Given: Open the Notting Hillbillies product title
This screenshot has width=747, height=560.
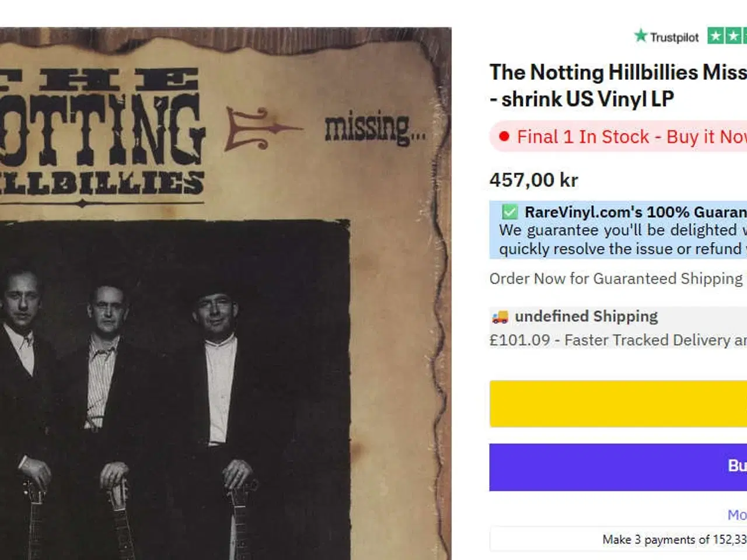Looking at the screenshot, I should 613,85.
